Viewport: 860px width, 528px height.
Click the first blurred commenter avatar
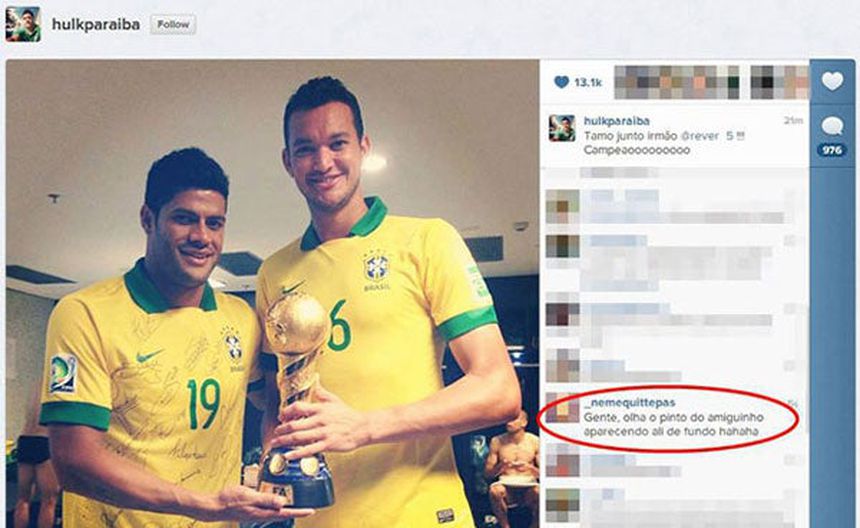[x=563, y=207]
